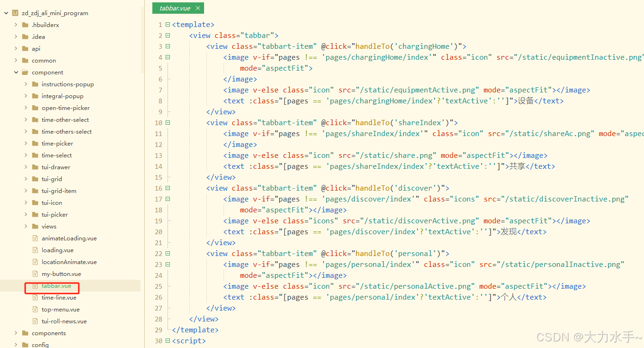Close the tabbar.vue editor tab
This screenshot has height=348, width=644.
(198, 8)
